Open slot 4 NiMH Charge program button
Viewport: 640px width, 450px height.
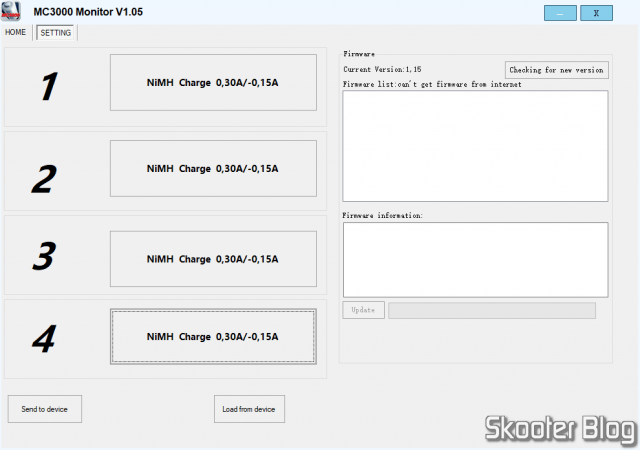coord(213,336)
